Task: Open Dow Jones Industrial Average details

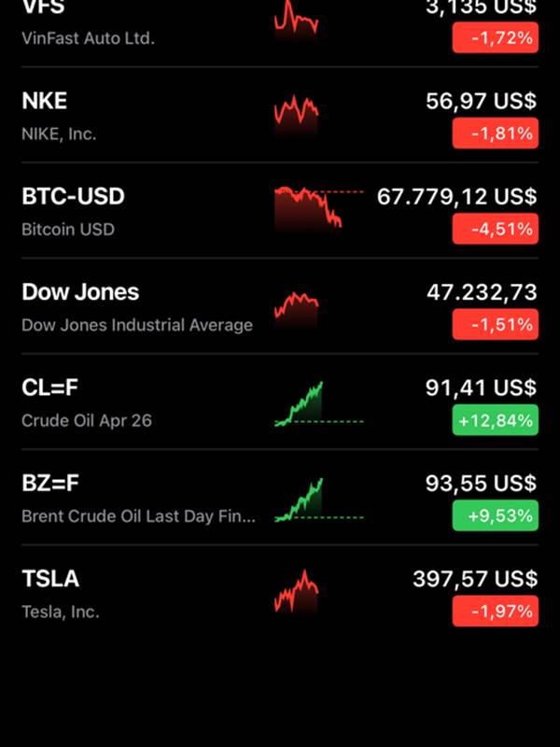Action: coord(136,325)
